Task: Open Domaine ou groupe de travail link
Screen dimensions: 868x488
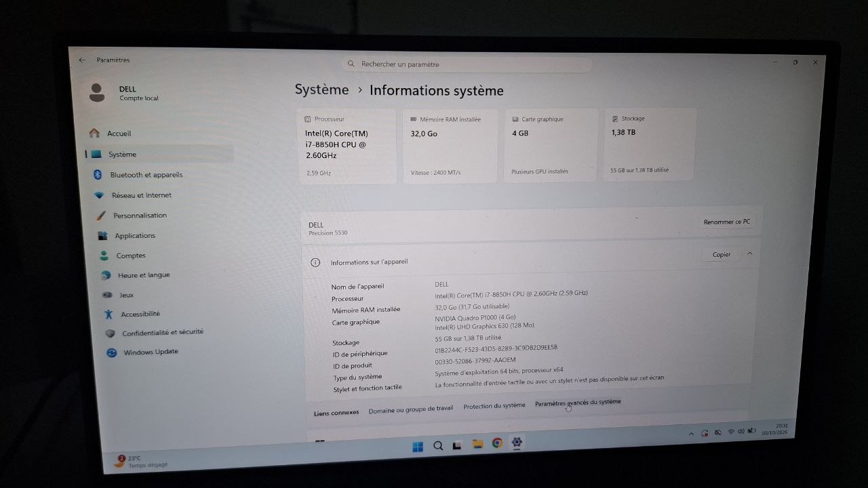Action: pos(411,409)
